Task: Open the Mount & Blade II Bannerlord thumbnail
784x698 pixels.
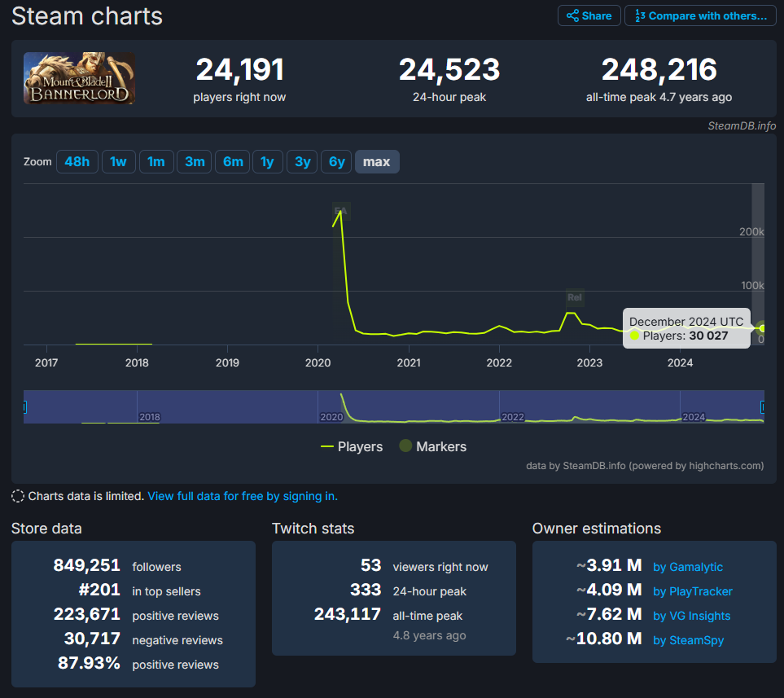Action: (79, 78)
